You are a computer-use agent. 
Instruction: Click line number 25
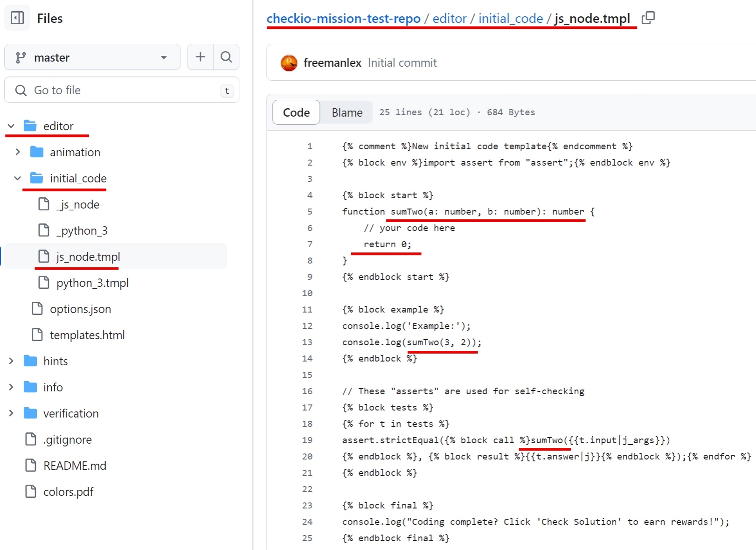point(307,538)
